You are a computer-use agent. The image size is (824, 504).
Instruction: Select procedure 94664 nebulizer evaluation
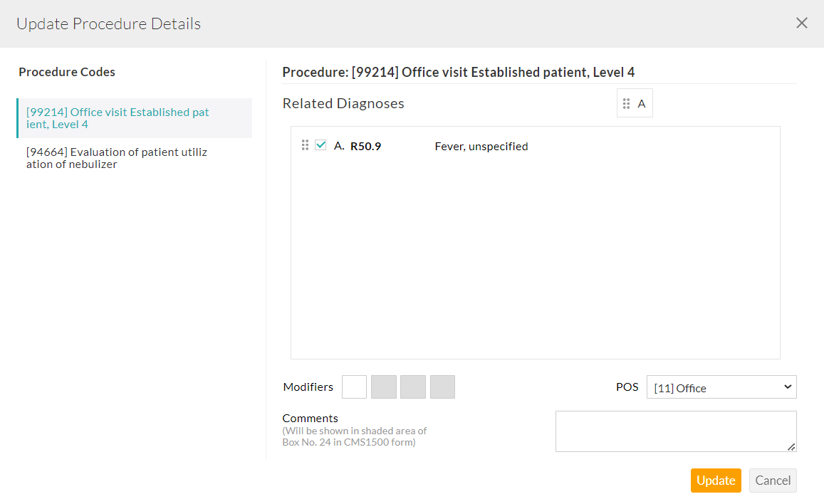pos(117,158)
